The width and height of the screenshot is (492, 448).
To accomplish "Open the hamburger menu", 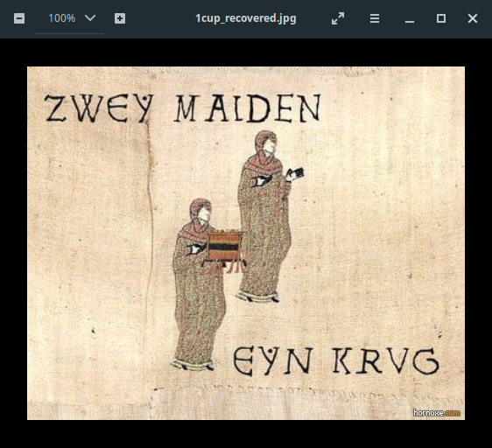I will [375, 18].
